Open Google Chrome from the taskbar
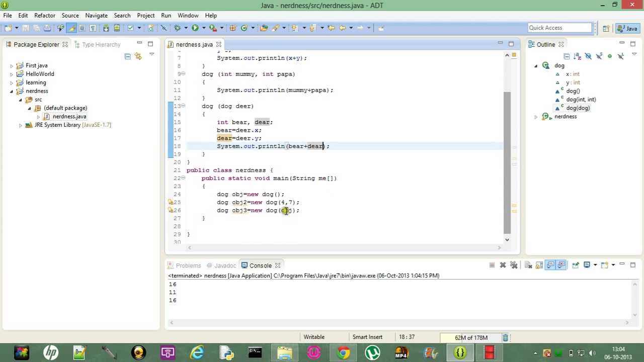 343,352
